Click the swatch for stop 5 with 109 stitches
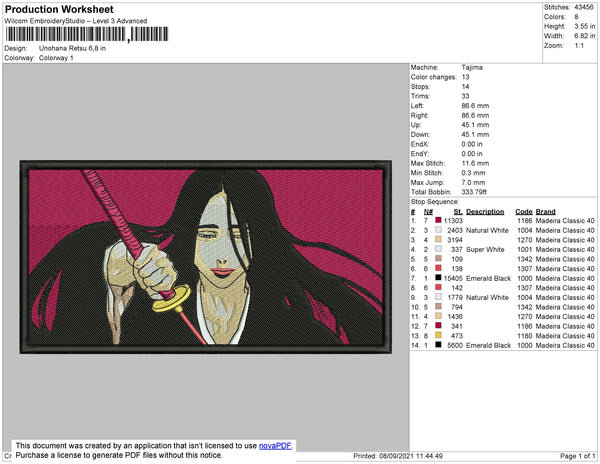Viewport: 600px width, 464px height. (x=438, y=259)
